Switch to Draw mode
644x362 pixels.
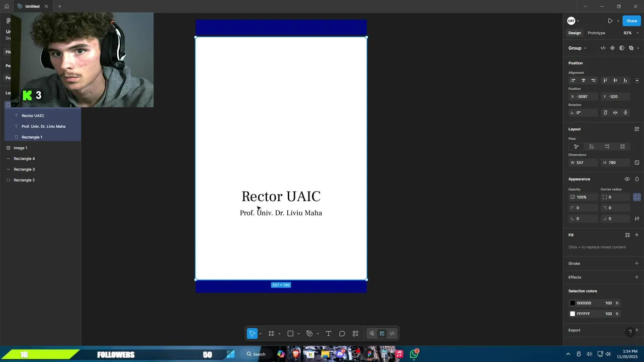tap(372, 333)
